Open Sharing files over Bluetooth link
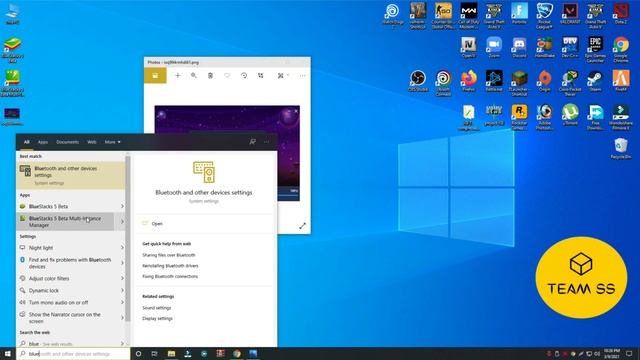Screen dimensions: 640x360 pos(169,255)
